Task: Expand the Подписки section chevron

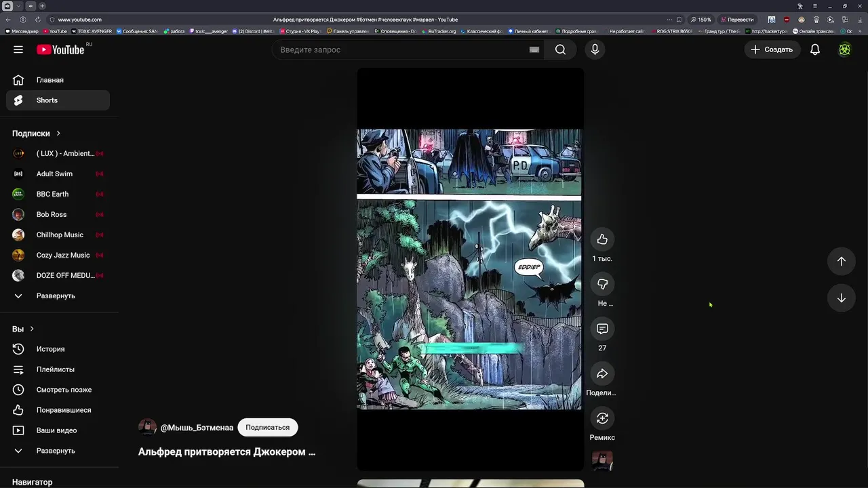Action: [58, 134]
